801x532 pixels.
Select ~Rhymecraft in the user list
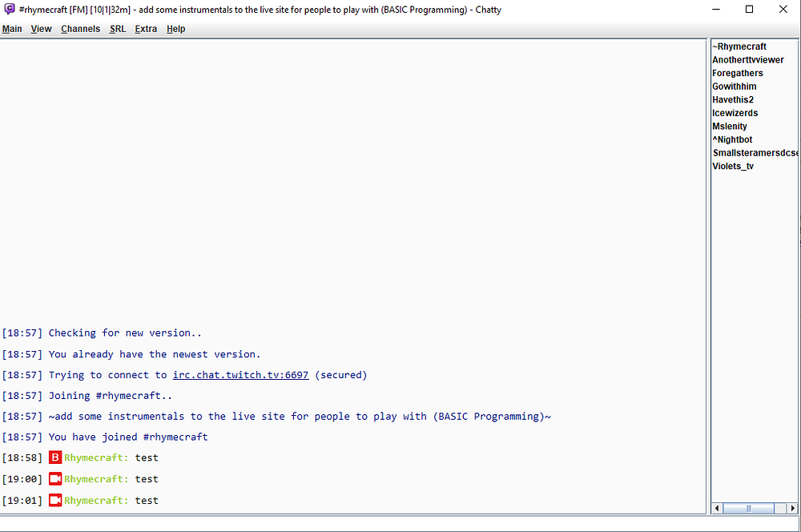[x=739, y=46]
